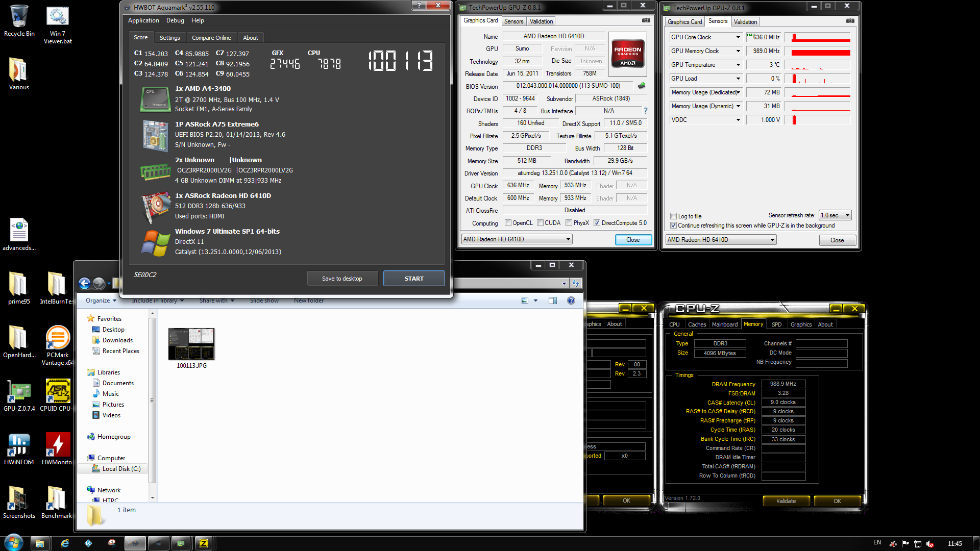Launch HWMonitor desktop shortcut
980x551 pixels.
[57, 449]
